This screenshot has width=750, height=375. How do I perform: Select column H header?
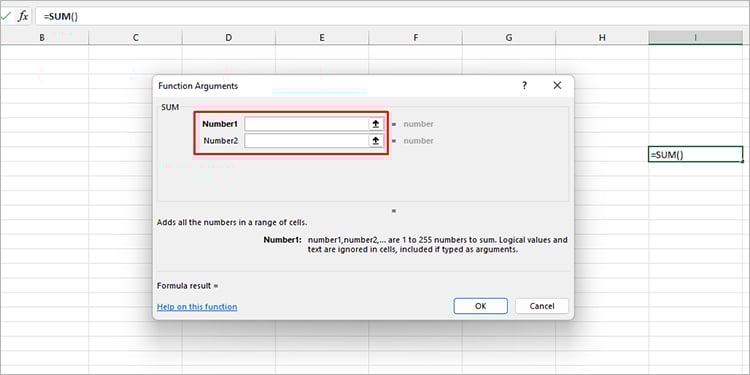pos(602,37)
